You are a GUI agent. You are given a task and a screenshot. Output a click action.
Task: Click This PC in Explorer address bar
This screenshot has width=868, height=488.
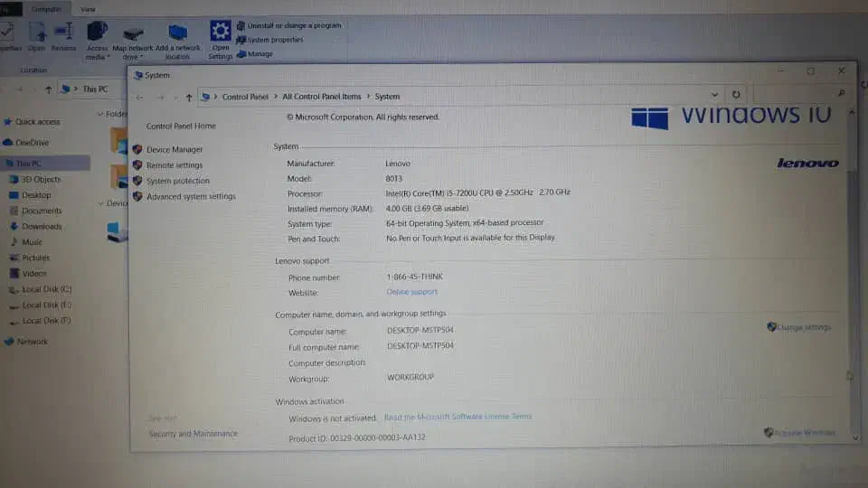point(95,89)
